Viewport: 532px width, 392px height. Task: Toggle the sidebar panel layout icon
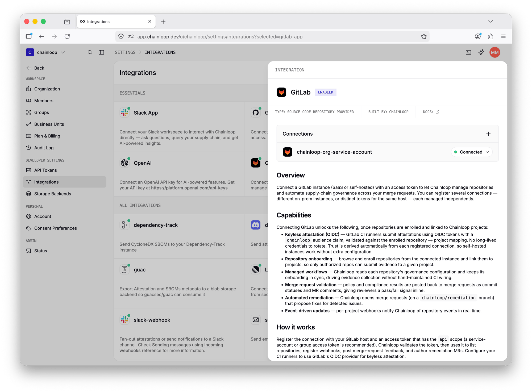tap(101, 52)
